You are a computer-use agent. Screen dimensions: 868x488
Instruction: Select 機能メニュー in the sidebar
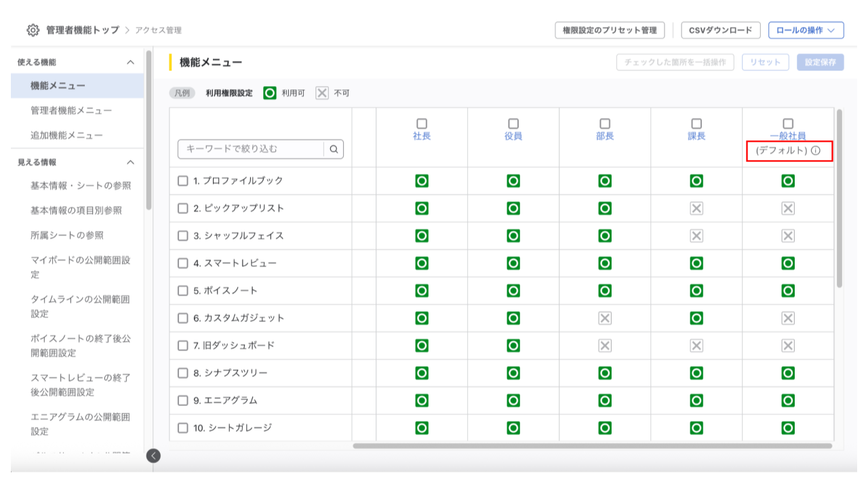click(x=77, y=86)
